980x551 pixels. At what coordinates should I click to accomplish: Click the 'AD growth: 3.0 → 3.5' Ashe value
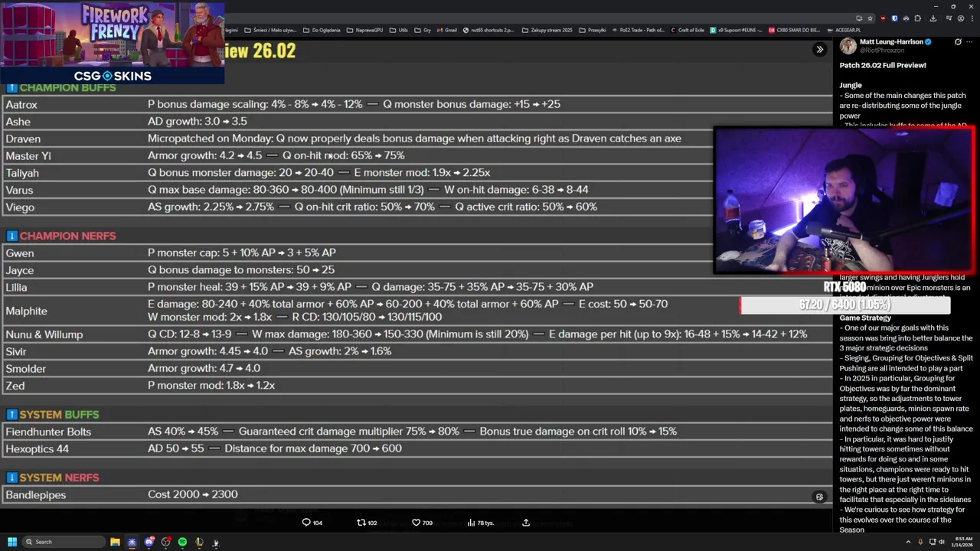198,121
